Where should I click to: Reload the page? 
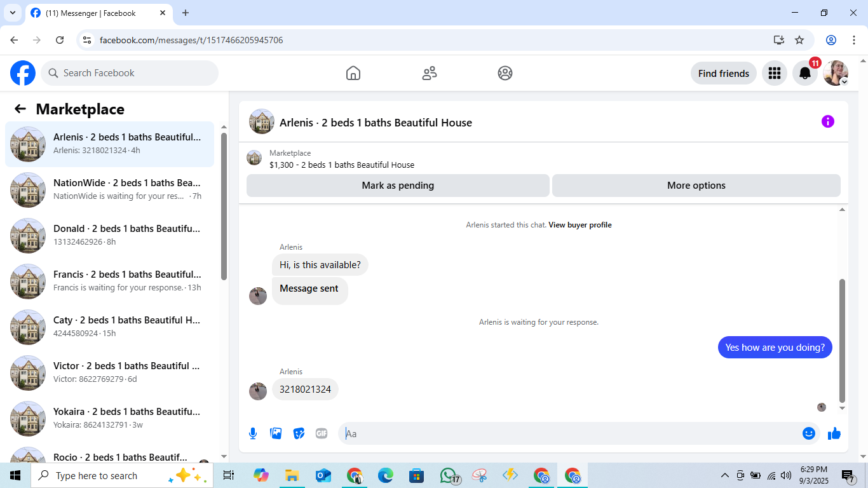coord(60,40)
